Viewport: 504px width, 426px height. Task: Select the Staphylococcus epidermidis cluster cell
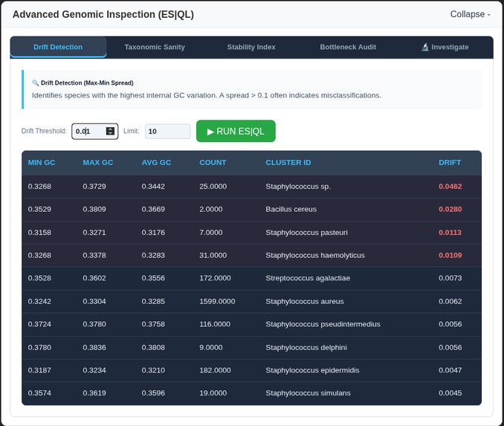click(312, 370)
